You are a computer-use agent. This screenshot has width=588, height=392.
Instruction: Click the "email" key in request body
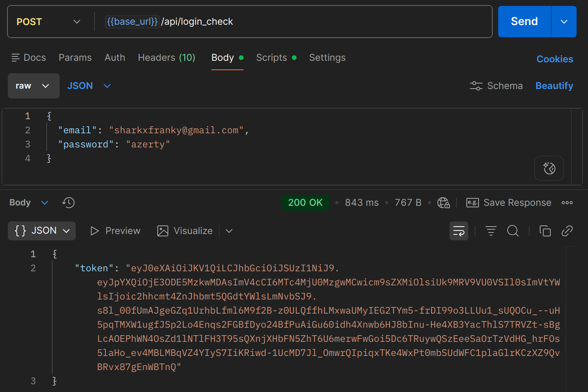[x=77, y=130]
